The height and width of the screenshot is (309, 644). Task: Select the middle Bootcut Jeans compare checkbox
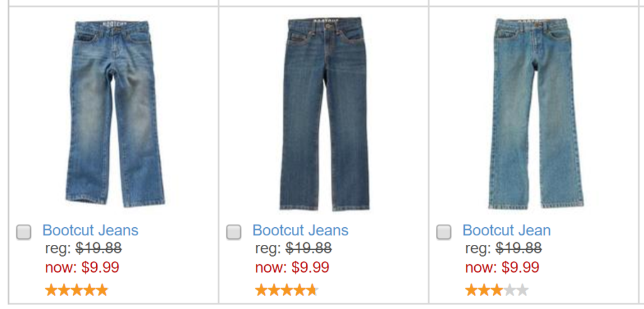234,232
